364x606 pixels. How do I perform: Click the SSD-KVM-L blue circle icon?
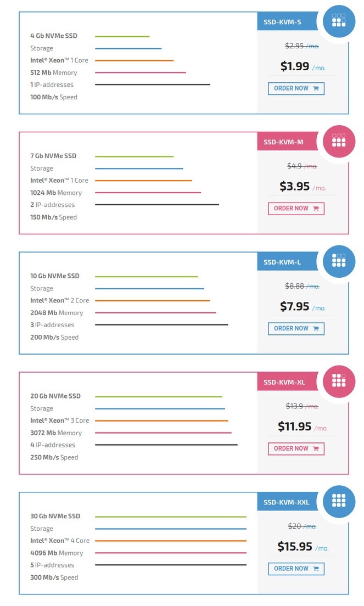tap(339, 261)
